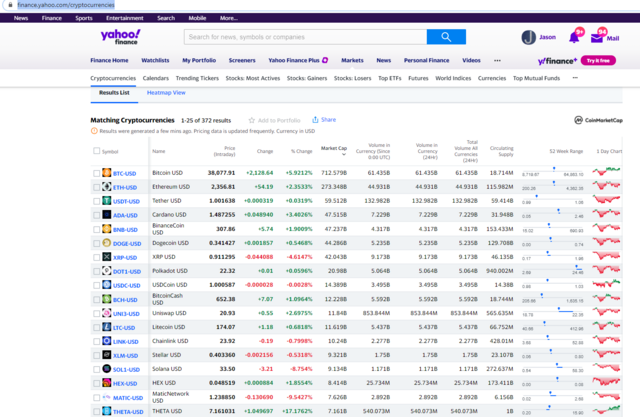This screenshot has height=417, width=640.
Task: Click the browser address bar URL
Action: pyautogui.click(x=66, y=5)
